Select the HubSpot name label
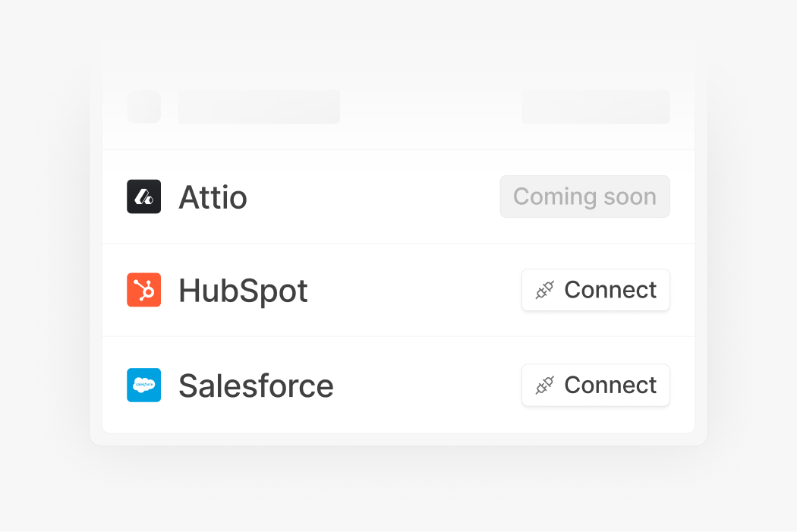 [x=243, y=291]
